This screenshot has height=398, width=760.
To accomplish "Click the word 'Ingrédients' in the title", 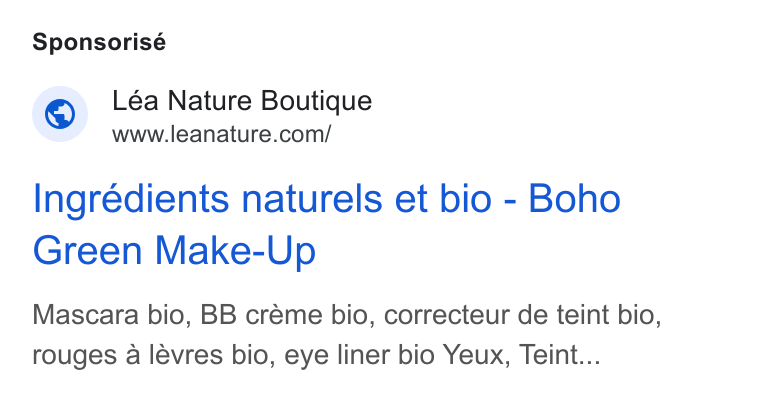I will 130,200.
